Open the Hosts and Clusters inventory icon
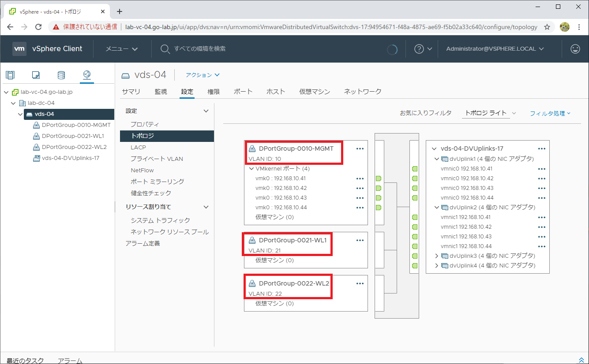The width and height of the screenshot is (589, 364). point(10,75)
